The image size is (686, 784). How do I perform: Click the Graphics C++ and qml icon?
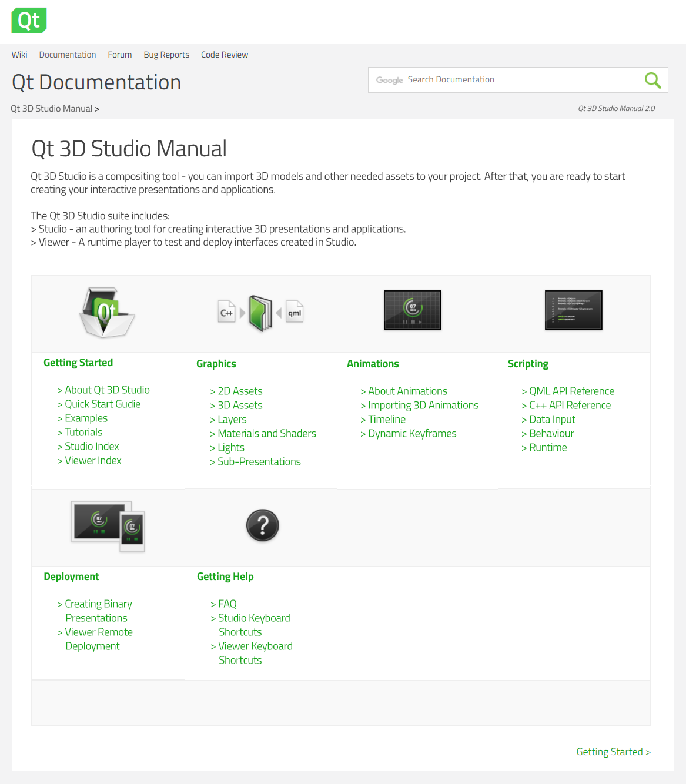(x=260, y=313)
